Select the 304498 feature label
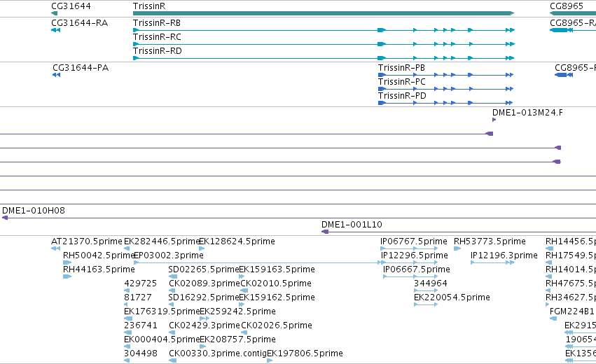 (x=140, y=353)
